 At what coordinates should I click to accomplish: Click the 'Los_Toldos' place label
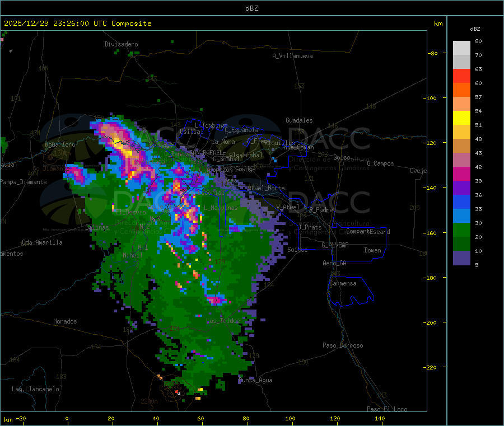click(223, 321)
